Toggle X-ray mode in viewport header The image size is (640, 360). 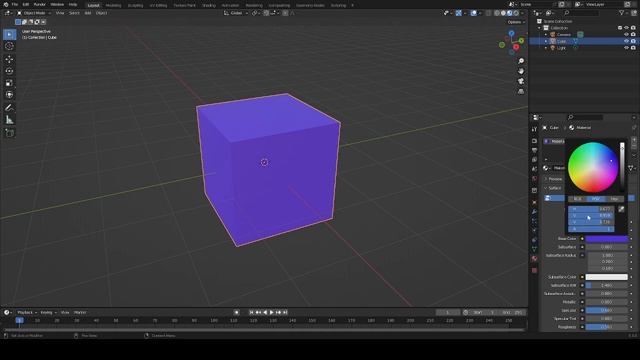click(x=489, y=13)
